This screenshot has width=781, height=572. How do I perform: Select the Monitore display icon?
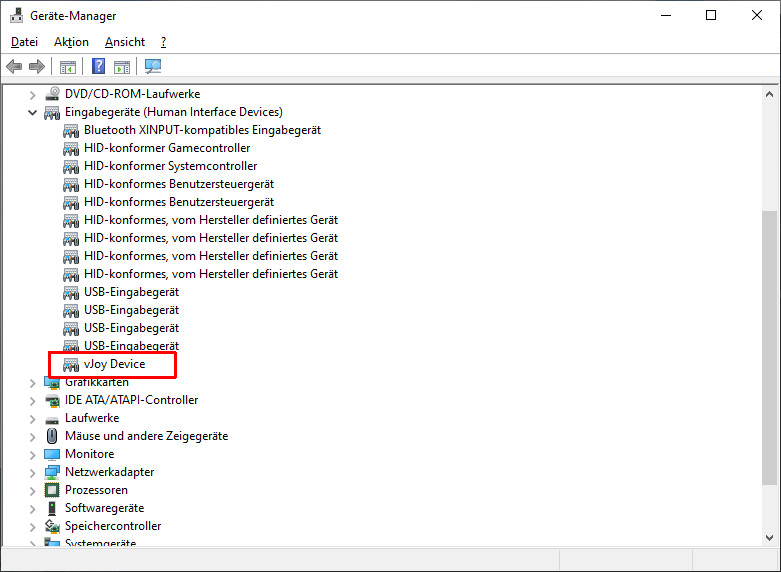(x=52, y=454)
